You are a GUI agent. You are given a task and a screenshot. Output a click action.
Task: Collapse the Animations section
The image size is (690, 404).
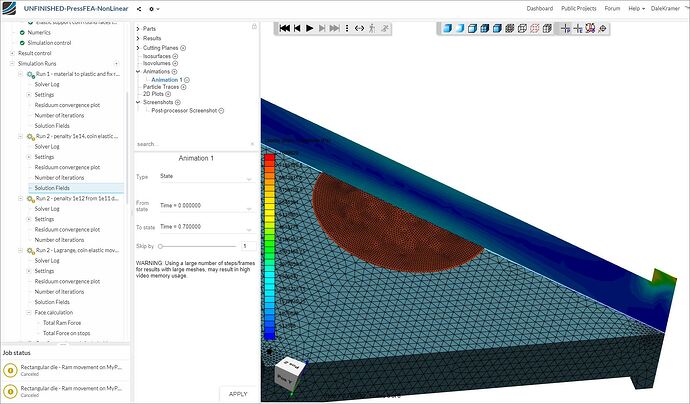pyautogui.click(x=138, y=71)
